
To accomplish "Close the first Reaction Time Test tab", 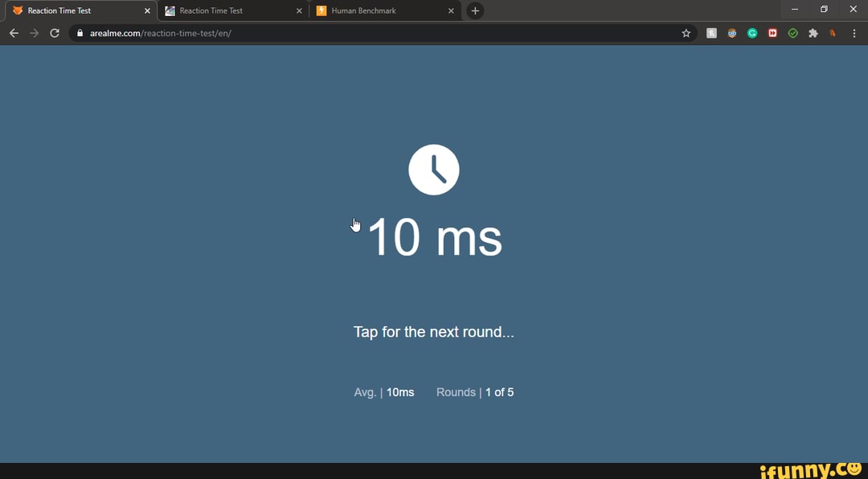I will (147, 10).
